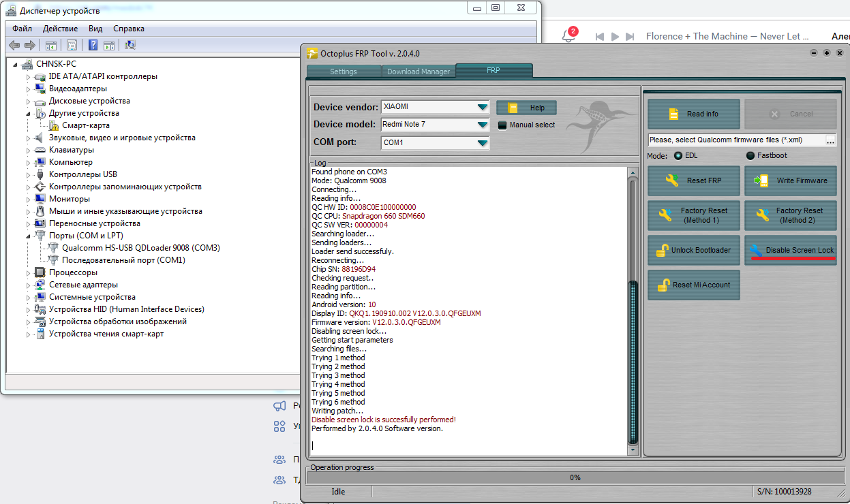Viewport: 850px width, 504px height.
Task: Play the Florence + The Machine track
Action: click(615, 36)
